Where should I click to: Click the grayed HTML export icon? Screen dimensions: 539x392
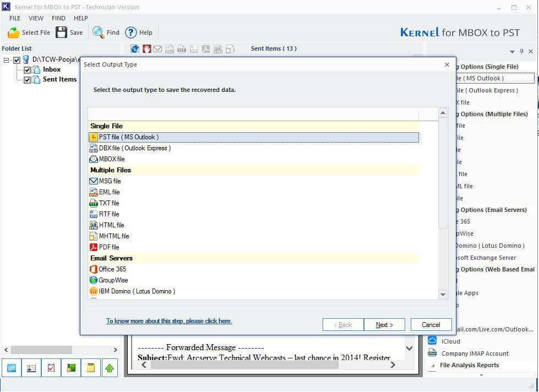(218, 49)
